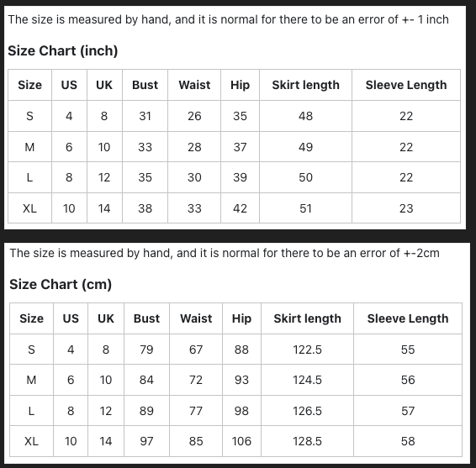This screenshot has height=468, width=476.
Task: Click the skirt length value 122.5
Action: point(307,350)
